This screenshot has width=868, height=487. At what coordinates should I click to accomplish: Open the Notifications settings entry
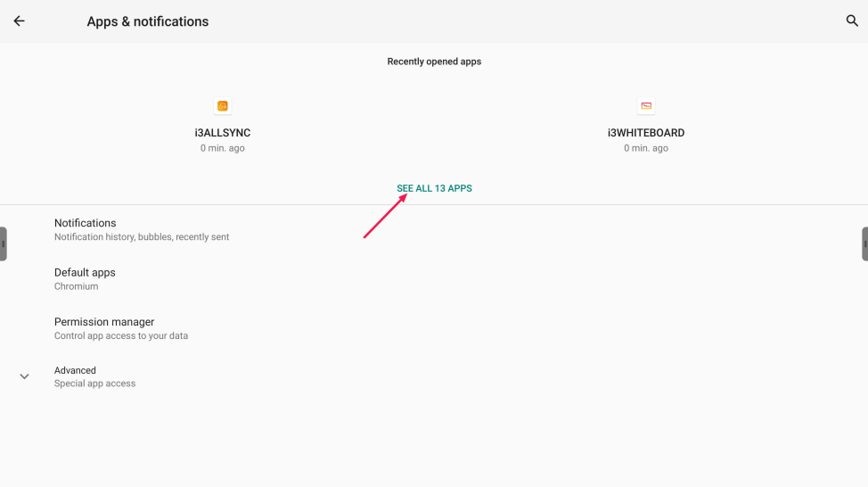point(86,223)
